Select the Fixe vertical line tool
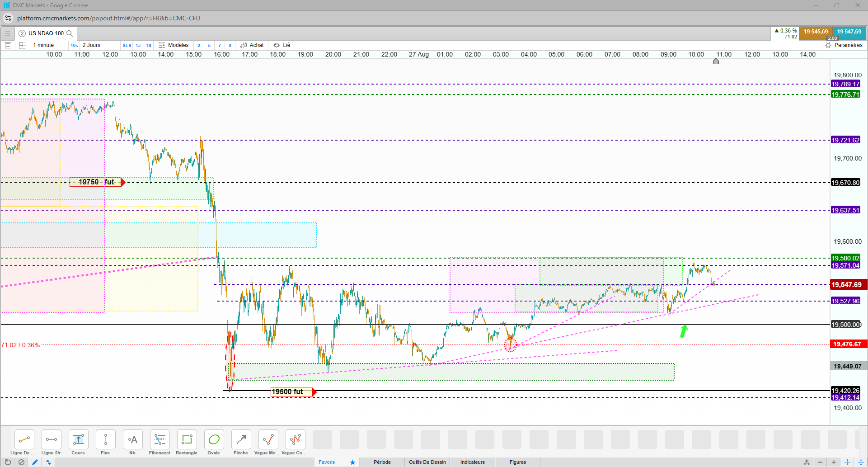The height and width of the screenshot is (467, 868). pyautogui.click(x=105, y=439)
